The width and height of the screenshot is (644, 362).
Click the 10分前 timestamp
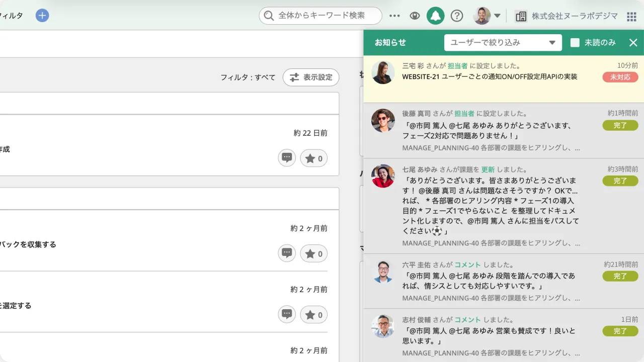[627, 65]
